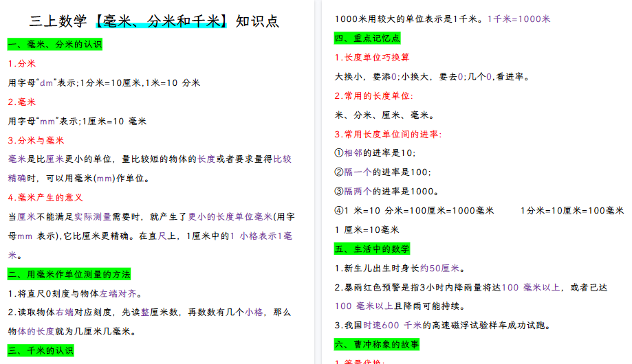Click line ①相邻的进率是10;
The width and height of the screenshot is (632, 364).
(x=375, y=153)
